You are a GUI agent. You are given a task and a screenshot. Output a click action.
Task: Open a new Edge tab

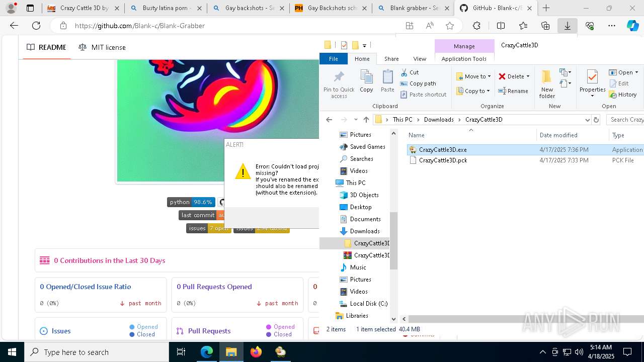click(546, 8)
